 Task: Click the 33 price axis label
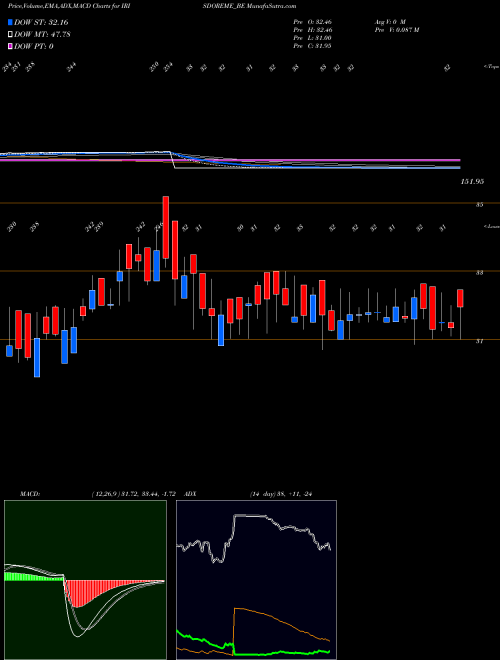479,273
